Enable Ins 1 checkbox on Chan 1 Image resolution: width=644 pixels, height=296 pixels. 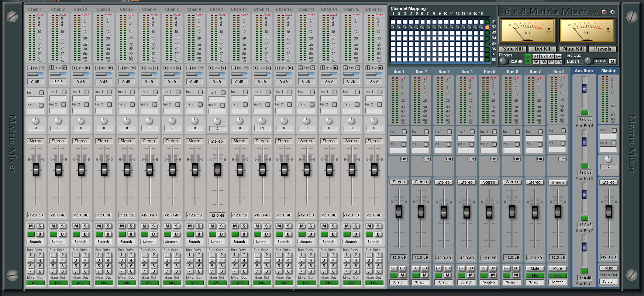pos(41,93)
